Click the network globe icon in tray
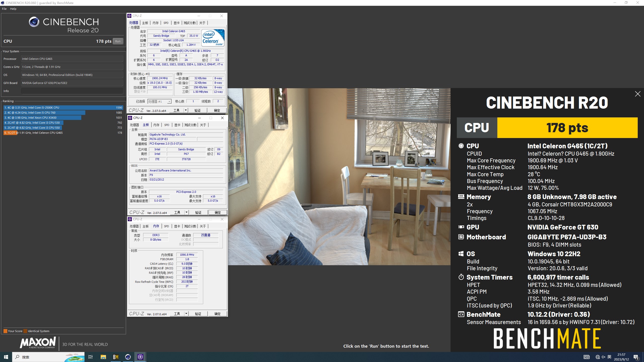644x362 pixels. coord(597,357)
